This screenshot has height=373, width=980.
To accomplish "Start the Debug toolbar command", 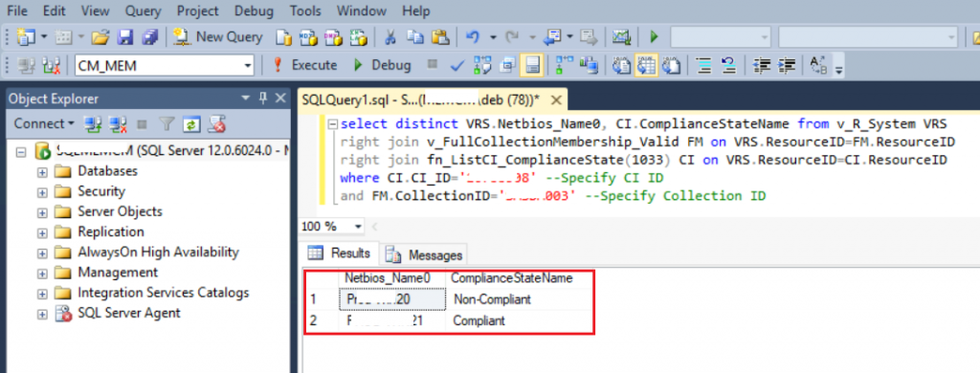I will coord(381,65).
